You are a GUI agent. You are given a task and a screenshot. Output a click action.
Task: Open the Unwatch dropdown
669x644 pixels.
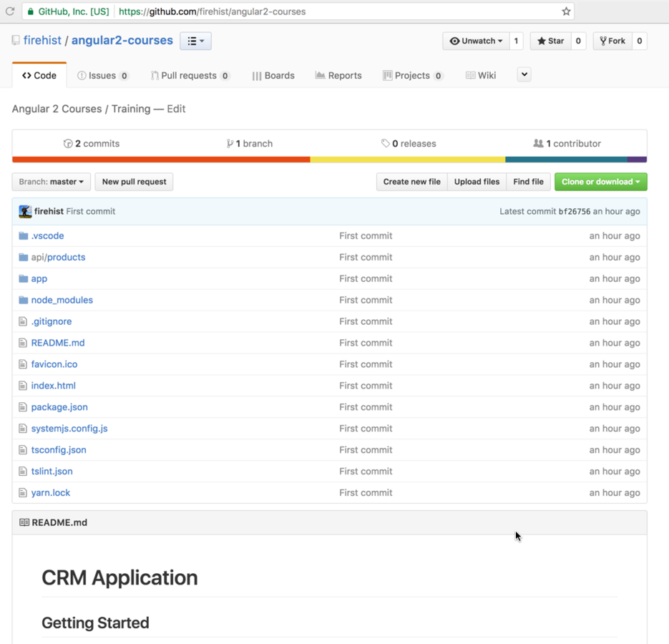pyautogui.click(x=476, y=41)
